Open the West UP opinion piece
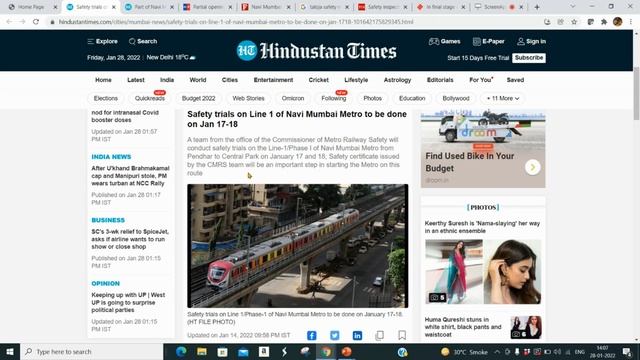Viewport: 640px width, 360px height. click(x=128, y=302)
